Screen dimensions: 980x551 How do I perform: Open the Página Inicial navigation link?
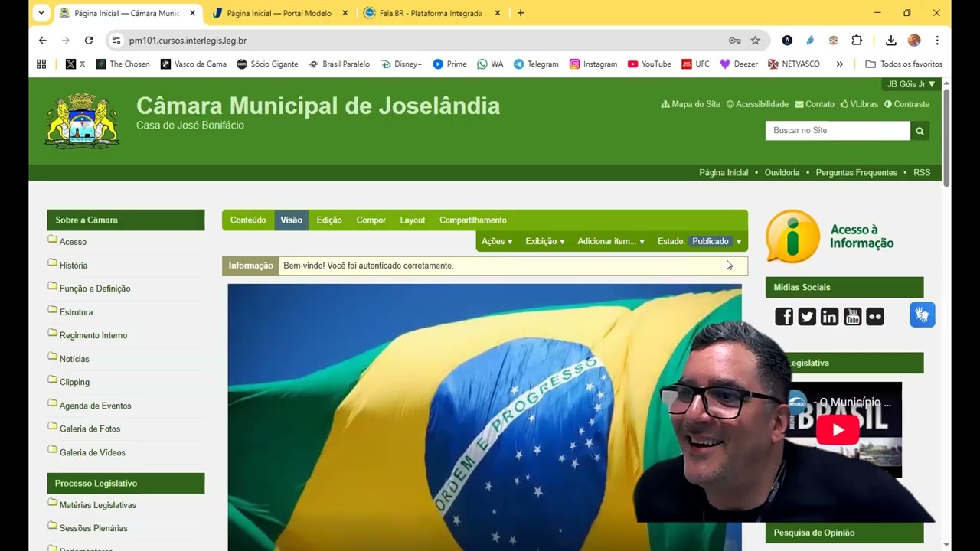pyautogui.click(x=724, y=173)
